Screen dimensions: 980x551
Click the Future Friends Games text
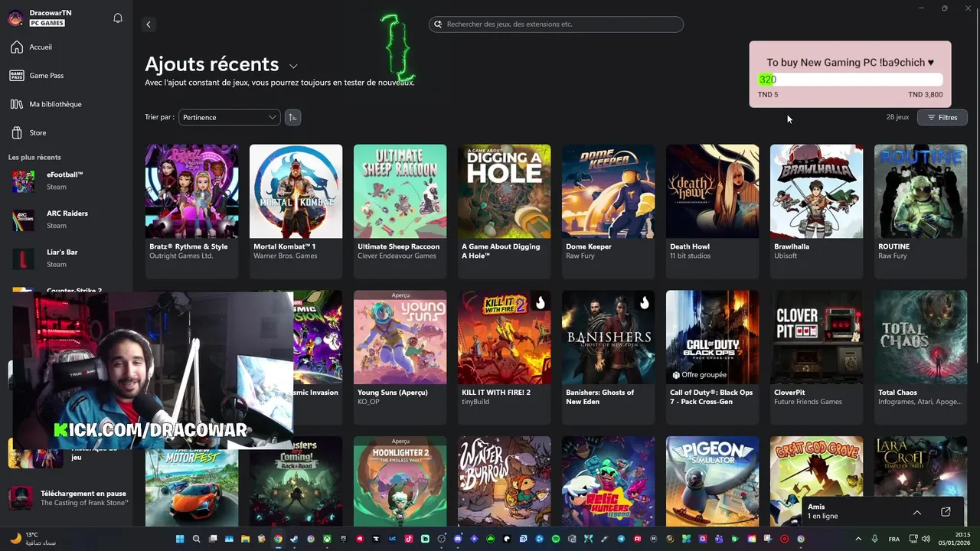[808, 402]
